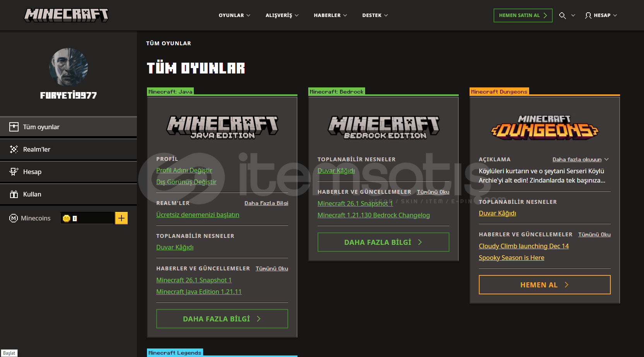Image resolution: width=644 pixels, height=357 pixels.
Task: Click the account person icon in header
Action: tap(588, 15)
